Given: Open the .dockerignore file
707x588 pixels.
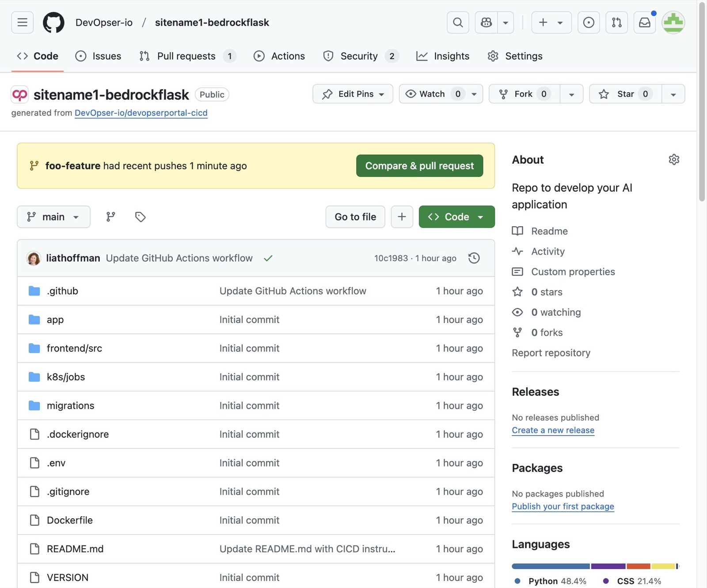Looking at the screenshot, I should (x=78, y=434).
